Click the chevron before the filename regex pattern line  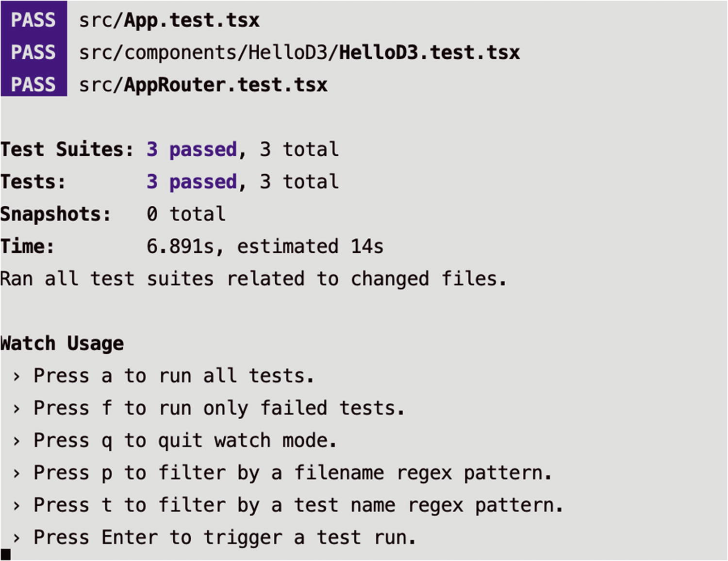tap(17, 474)
